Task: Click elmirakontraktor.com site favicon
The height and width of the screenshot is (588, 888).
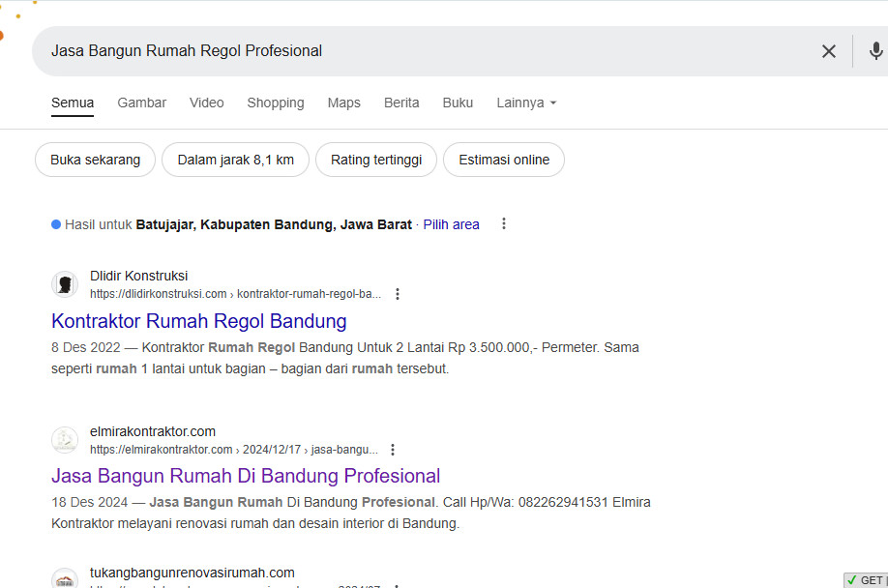Action: (x=65, y=440)
